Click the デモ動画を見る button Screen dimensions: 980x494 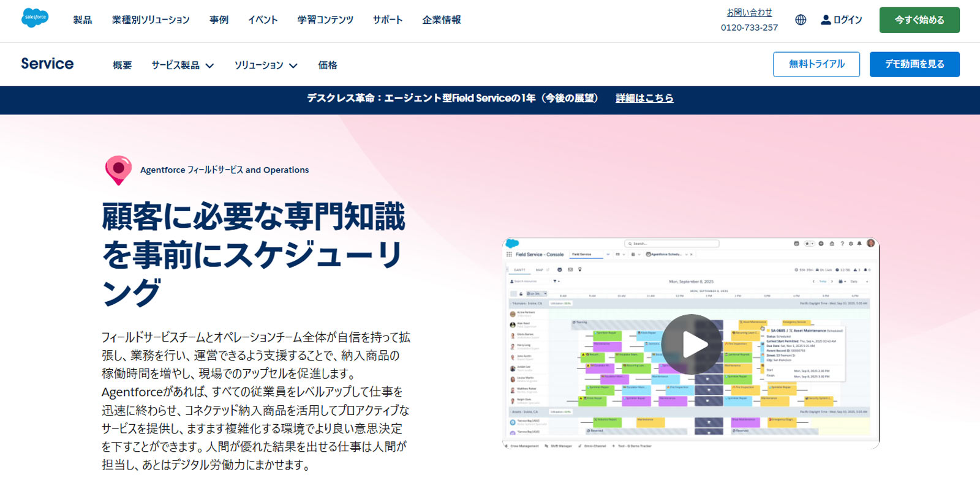pos(914,64)
